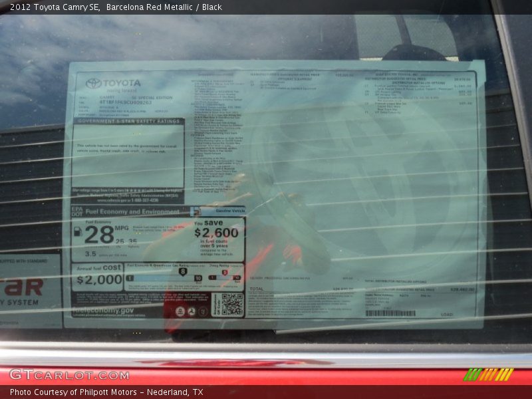Click the "$2,600" savings amount
Viewport: 532px width, 399px height.
pyautogui.click(x=217, y=233)
